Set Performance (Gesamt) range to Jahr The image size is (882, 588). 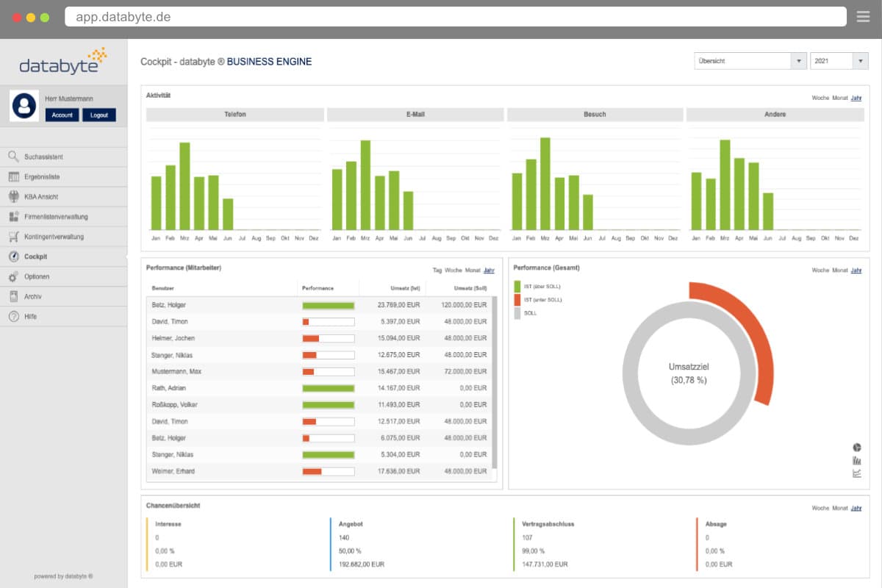(x=856, y=270)
